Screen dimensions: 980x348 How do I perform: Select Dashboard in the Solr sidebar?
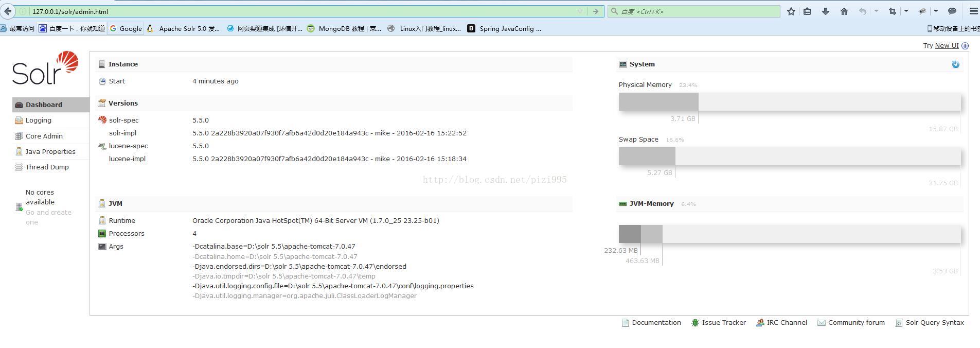click(50, 105)
